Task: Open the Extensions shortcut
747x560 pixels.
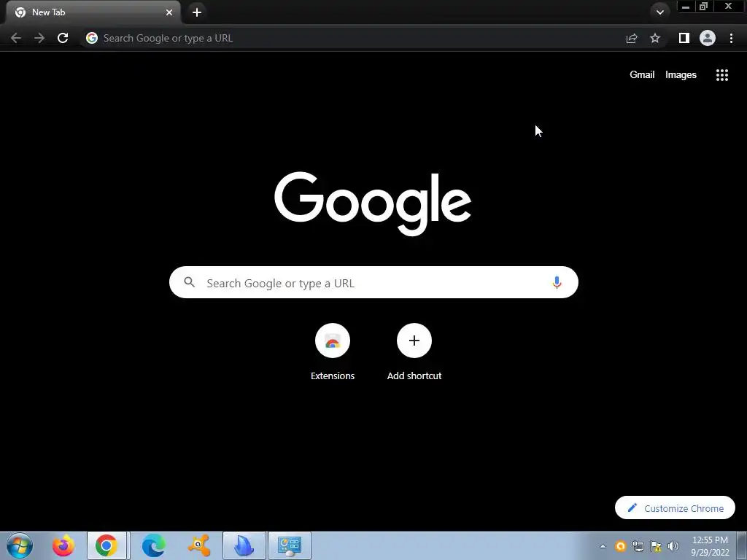Action: coord(333,351)
